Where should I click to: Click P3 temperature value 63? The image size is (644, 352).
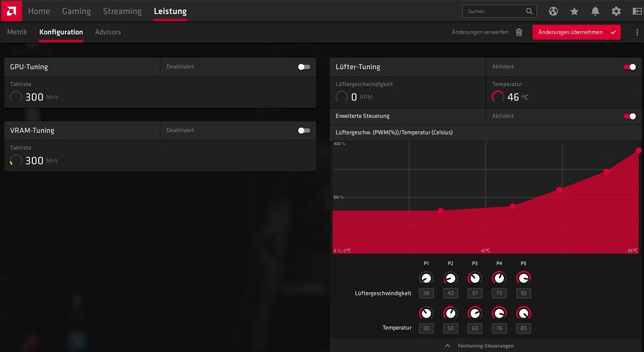pos(475,328)
